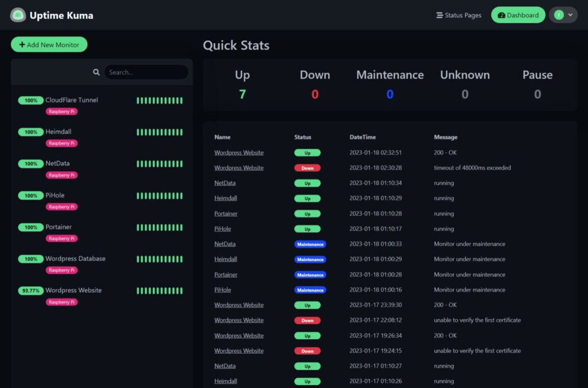Go to the Dashboard tab
Image resolution: width=588 pixels, height=388 pixels.
click(x=518, y=15)
